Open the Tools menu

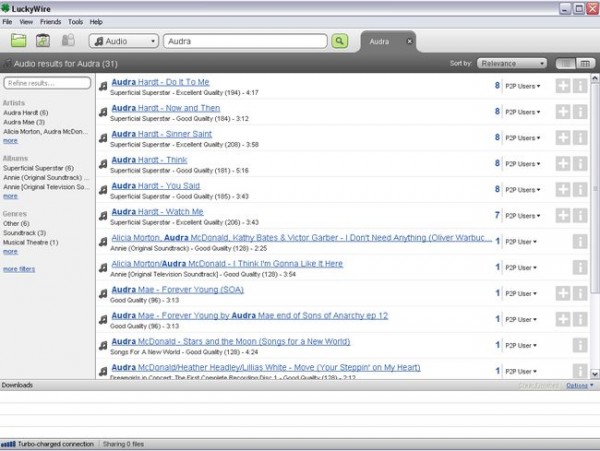(75, 21)
